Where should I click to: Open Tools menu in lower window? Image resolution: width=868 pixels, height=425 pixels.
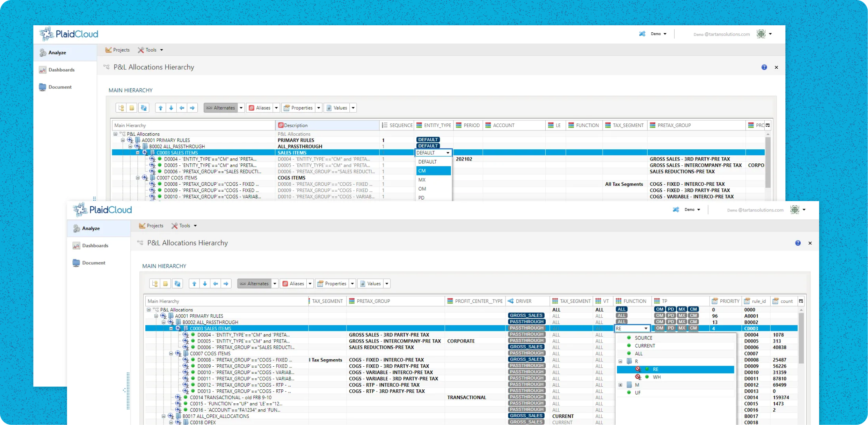coord(184,226)
